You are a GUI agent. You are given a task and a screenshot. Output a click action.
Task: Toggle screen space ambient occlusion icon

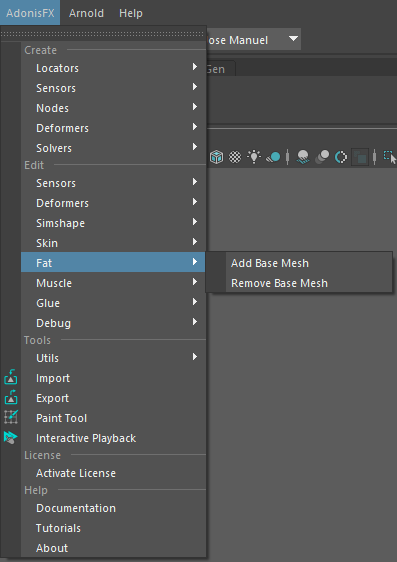click(303, 157)
